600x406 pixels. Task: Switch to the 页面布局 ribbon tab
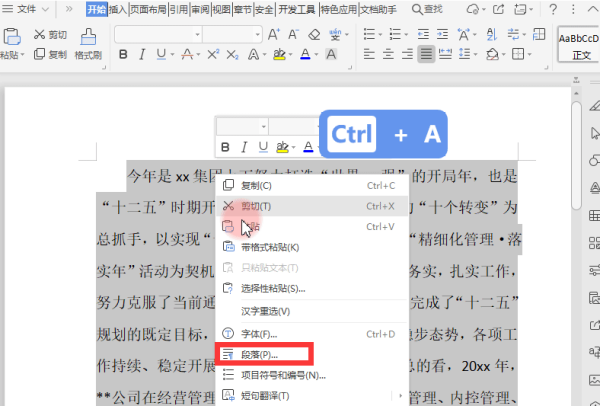[x=148, y=9]
